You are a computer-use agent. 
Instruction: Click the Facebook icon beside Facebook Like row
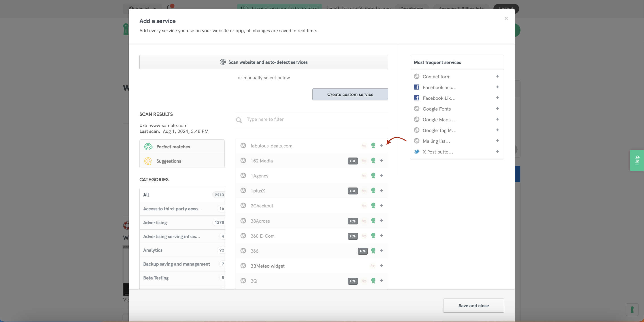[416, 98]
